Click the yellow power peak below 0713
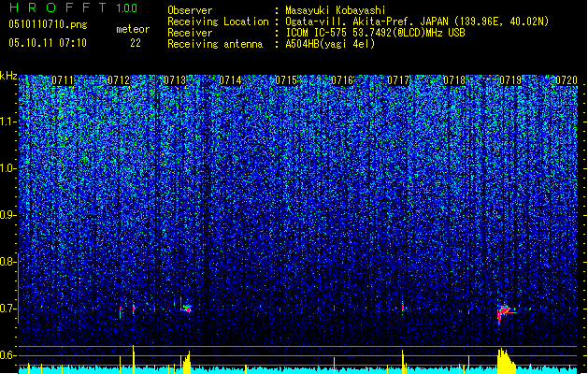This screenshot has width=588, height=374. (186, 363)
